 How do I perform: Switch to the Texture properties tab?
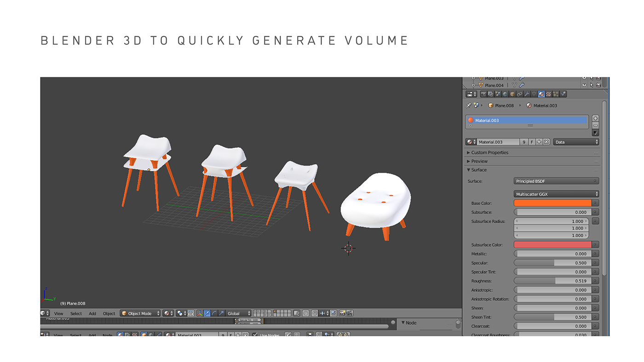click(x=548, y=94)
